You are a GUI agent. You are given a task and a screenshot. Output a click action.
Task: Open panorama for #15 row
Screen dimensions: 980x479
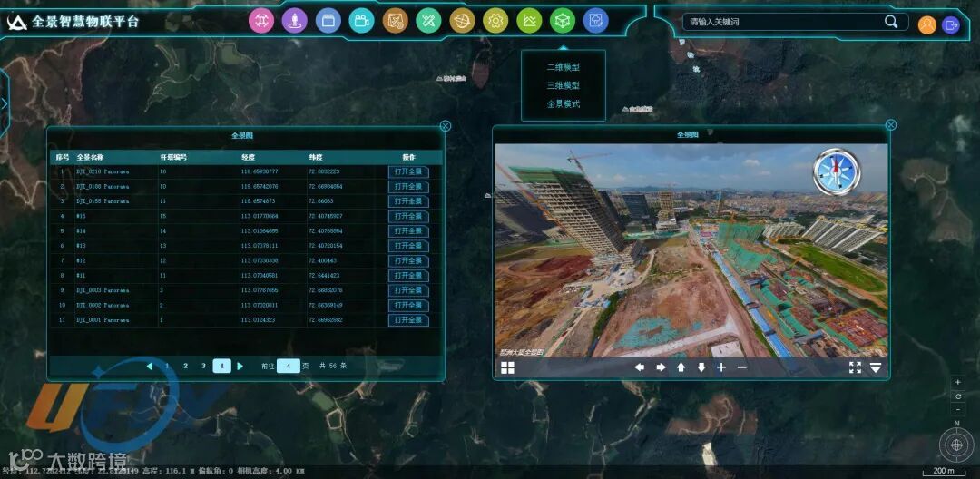coord(408,216)
